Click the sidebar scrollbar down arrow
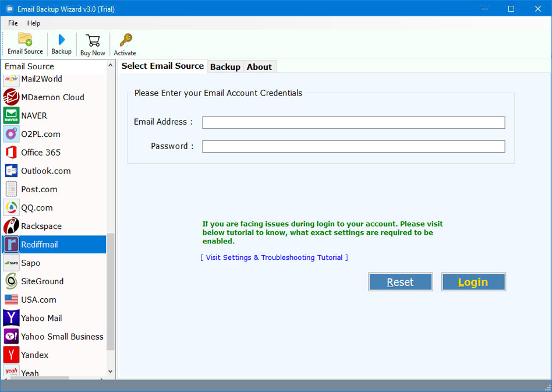Screen dimensions: 552x392 tap(110, 372)
